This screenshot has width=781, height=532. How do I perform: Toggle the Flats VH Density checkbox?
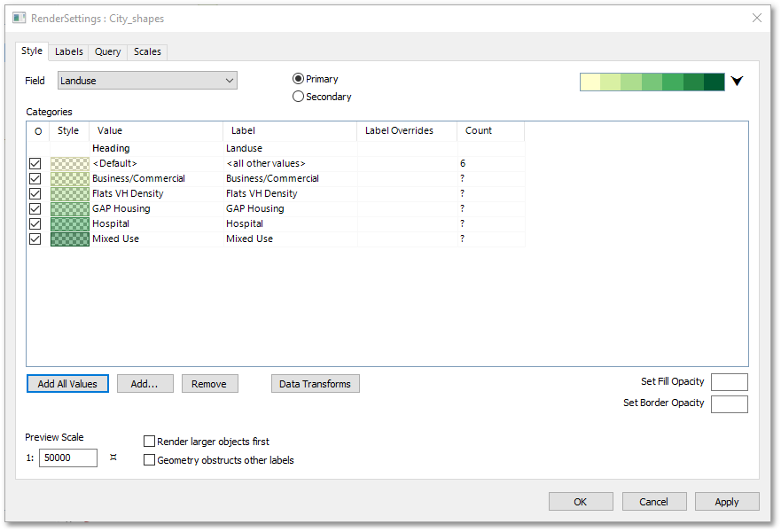pyautogui.click(x=35, y=193)
